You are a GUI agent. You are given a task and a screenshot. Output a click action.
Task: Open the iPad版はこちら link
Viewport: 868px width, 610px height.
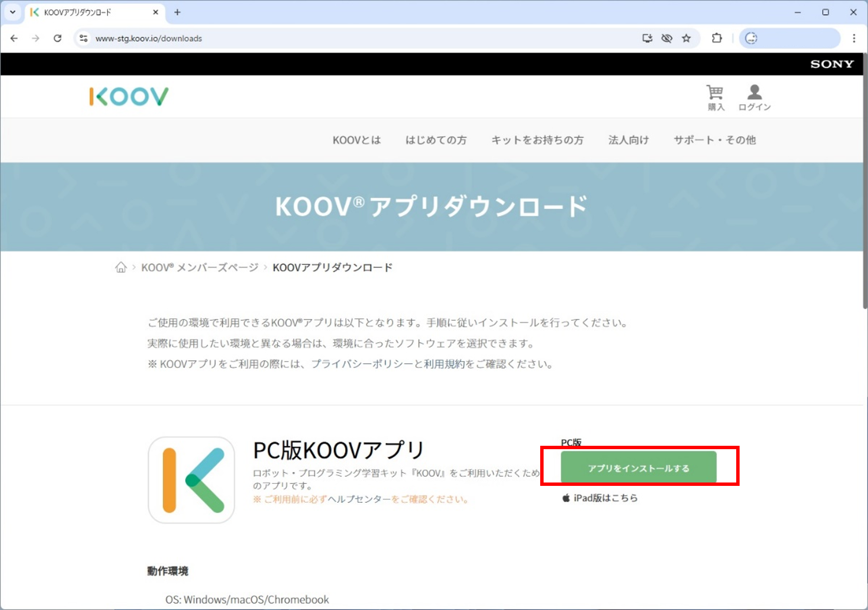coord(605,498)
